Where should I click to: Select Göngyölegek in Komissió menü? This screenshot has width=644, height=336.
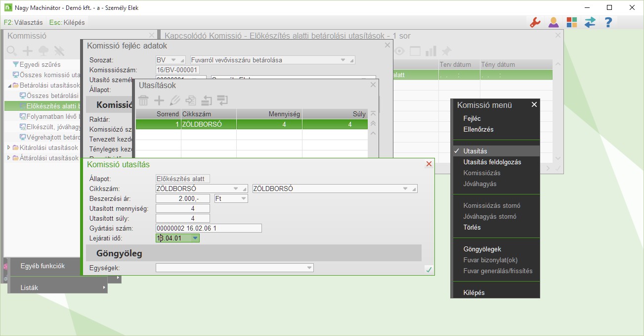[482, 249]
